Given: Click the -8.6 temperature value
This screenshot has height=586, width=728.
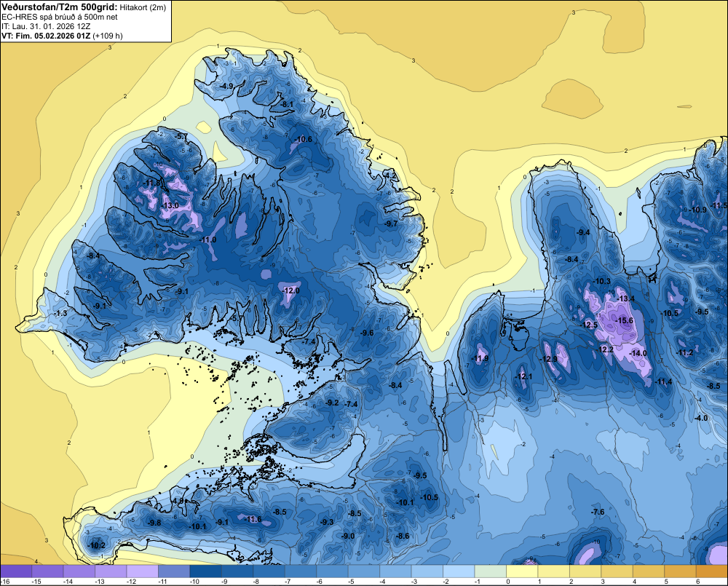Looking at the screenshot, I should 402,536.
